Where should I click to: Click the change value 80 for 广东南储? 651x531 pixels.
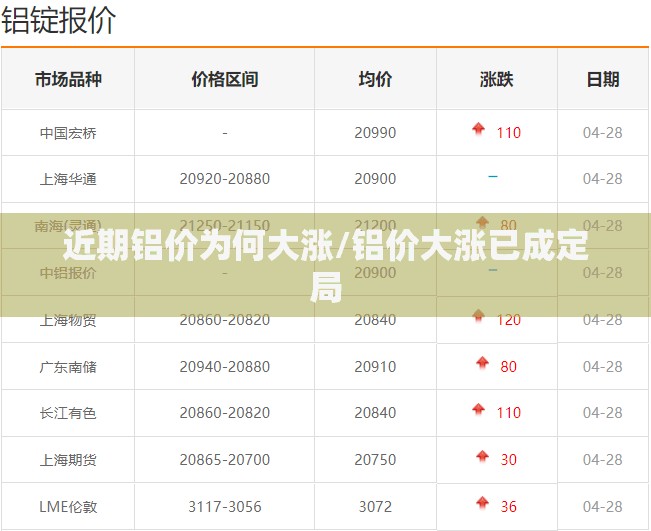(509, 367)
